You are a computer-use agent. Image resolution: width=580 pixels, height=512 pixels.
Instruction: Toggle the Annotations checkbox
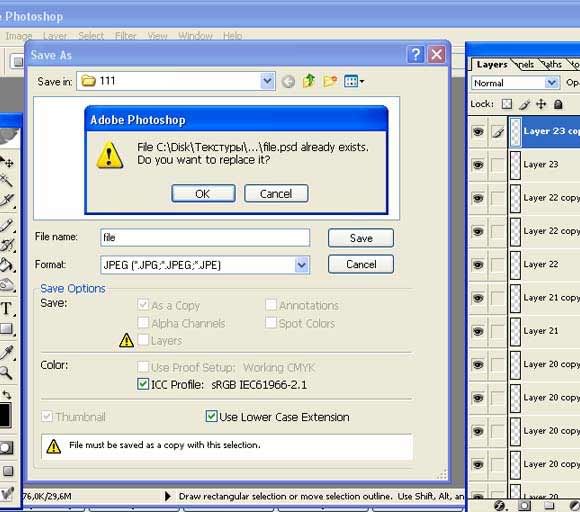point(271,304)
